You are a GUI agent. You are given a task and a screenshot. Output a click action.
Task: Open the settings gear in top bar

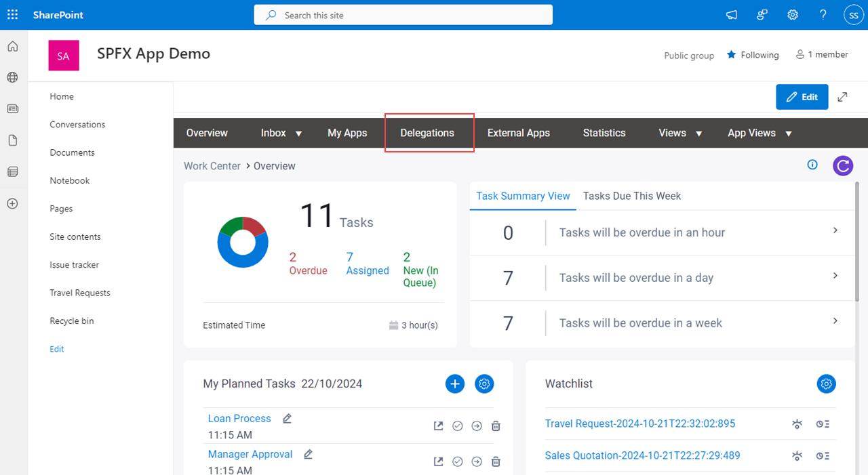(x=792, y=15)
